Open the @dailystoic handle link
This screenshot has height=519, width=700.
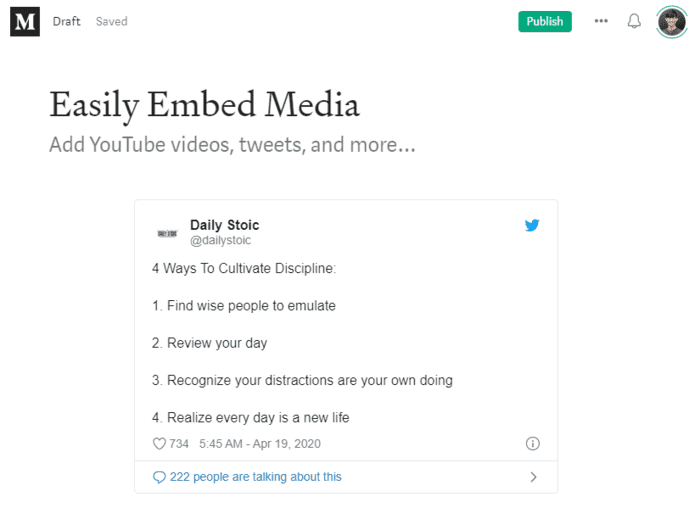(220, 241)
